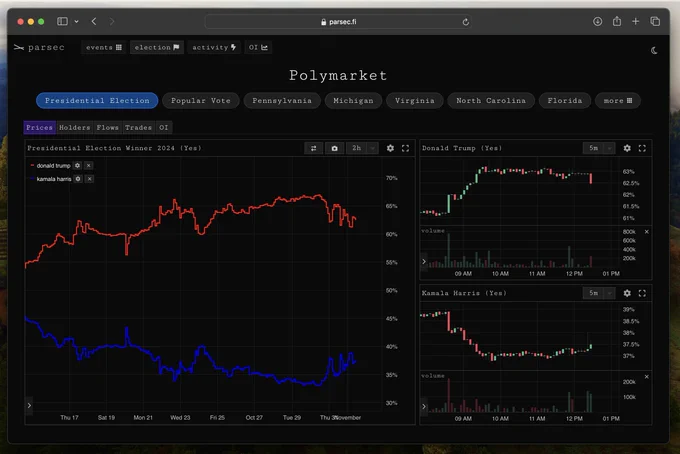Open the OI page in top navigation
The image size is (680, 454).
258,47
